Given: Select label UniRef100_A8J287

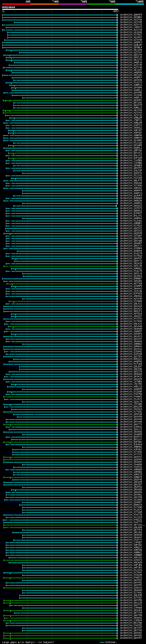Looking at the screenshot, I should [x=131, y=70].
